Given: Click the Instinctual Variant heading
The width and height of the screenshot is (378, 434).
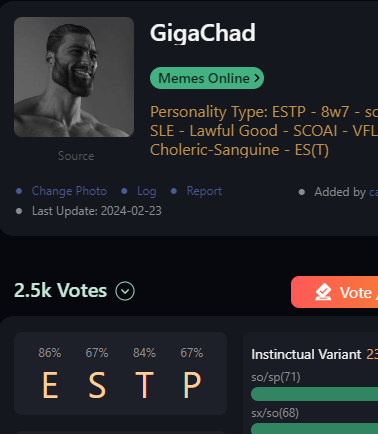Looking at the screenshot, I should (x=306, y=354).
